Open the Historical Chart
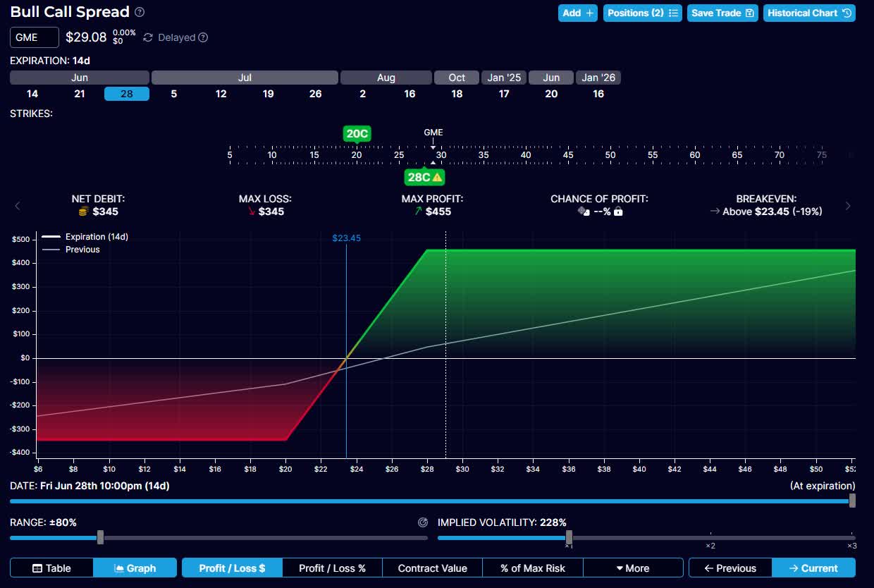The width and height of the screenshot is (874, 588). tap(808, 13)
